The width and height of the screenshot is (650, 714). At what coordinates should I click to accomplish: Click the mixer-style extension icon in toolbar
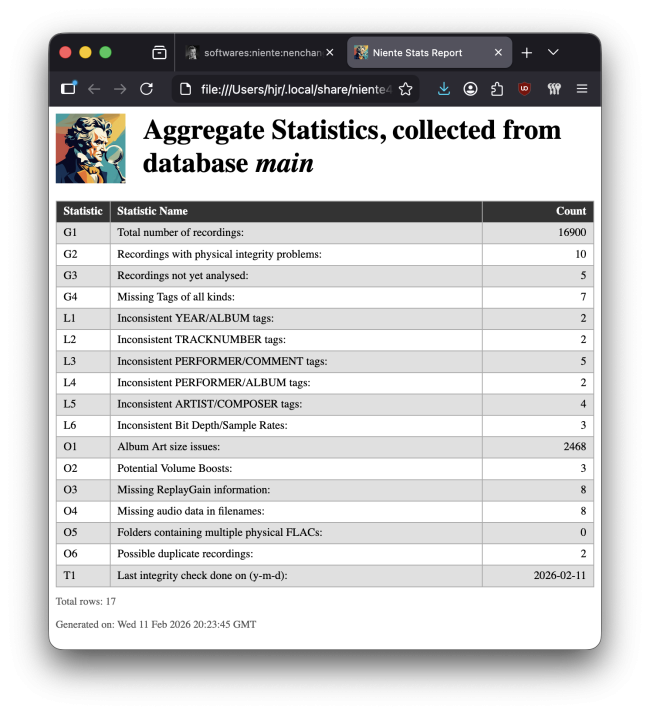pos(554,89)
